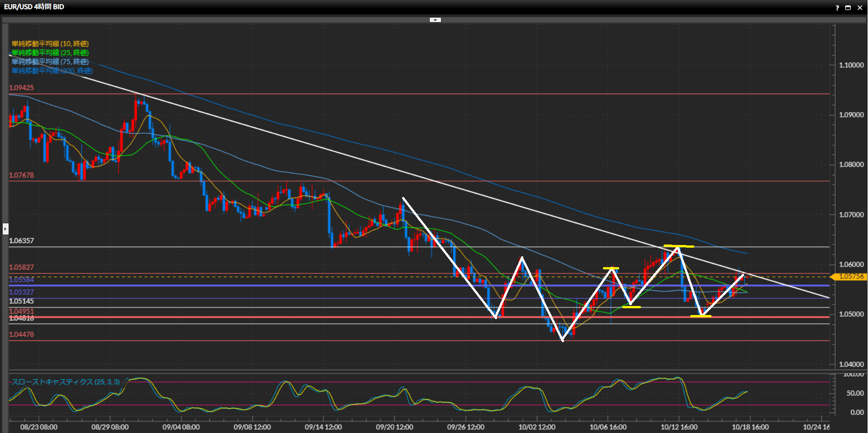Click the 1.06357 horizontal line label
This screenshot has height=433, width=868.
pyautogui.click(x=21, y=241)
